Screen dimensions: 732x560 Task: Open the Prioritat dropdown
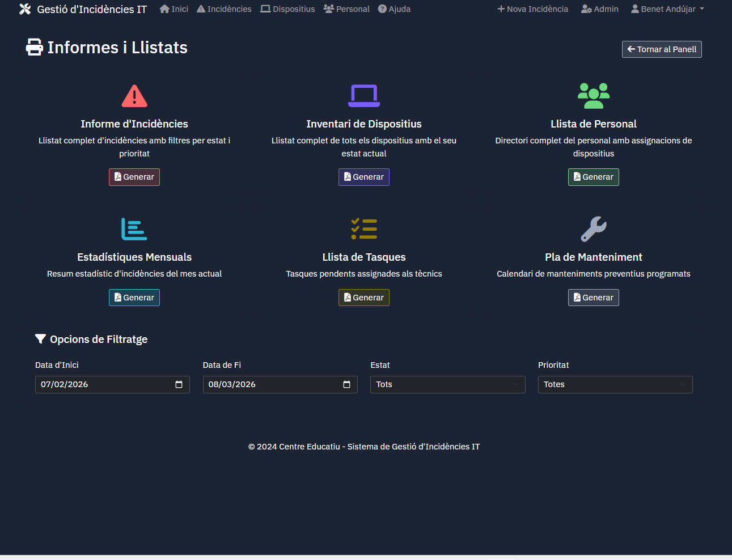(x=615, y=384)
